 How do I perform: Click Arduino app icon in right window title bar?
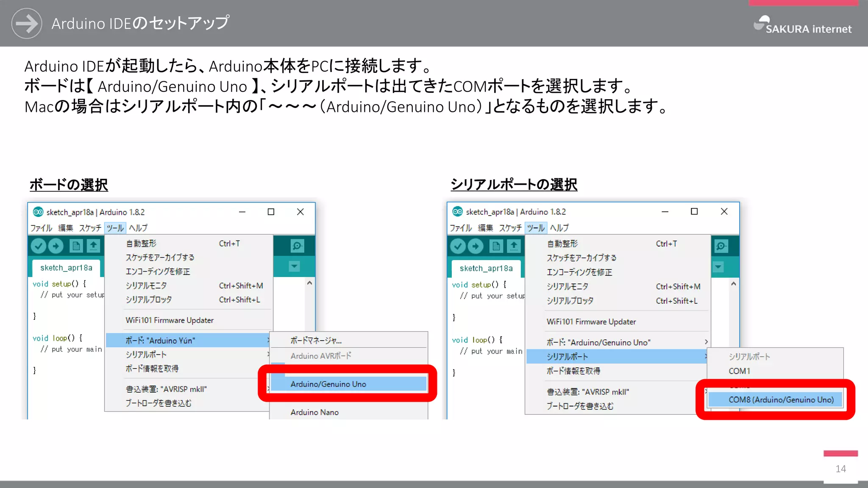[x=458, y=211]
